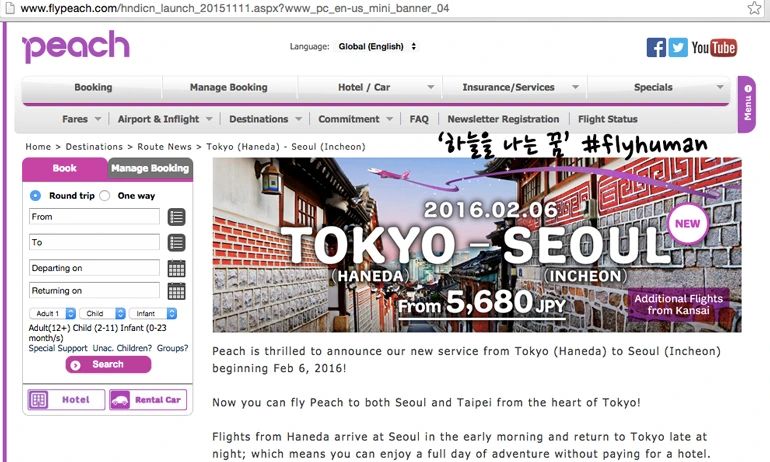Screen dimensions: 770x462
Task: Select One way option
Action: coord(105,195)
